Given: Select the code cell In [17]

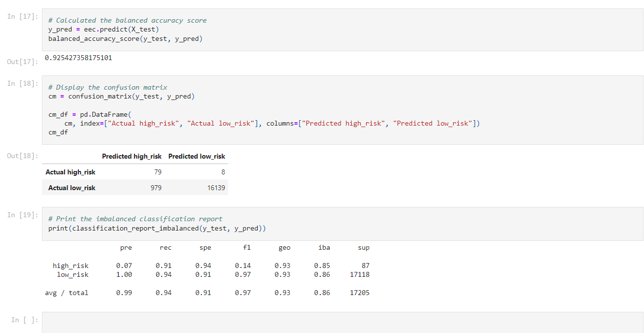Looking at the screenshot, I should coord(197,30).
